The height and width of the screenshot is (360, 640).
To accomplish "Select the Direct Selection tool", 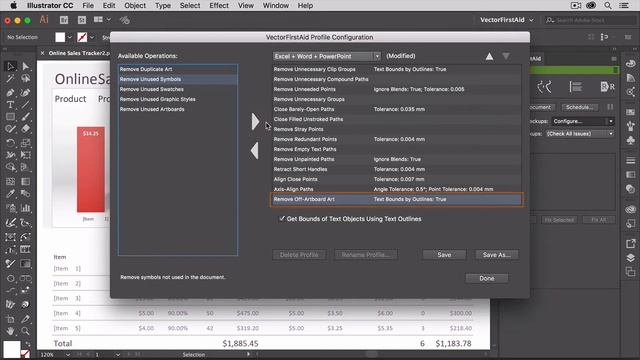I will click(26, 66).
